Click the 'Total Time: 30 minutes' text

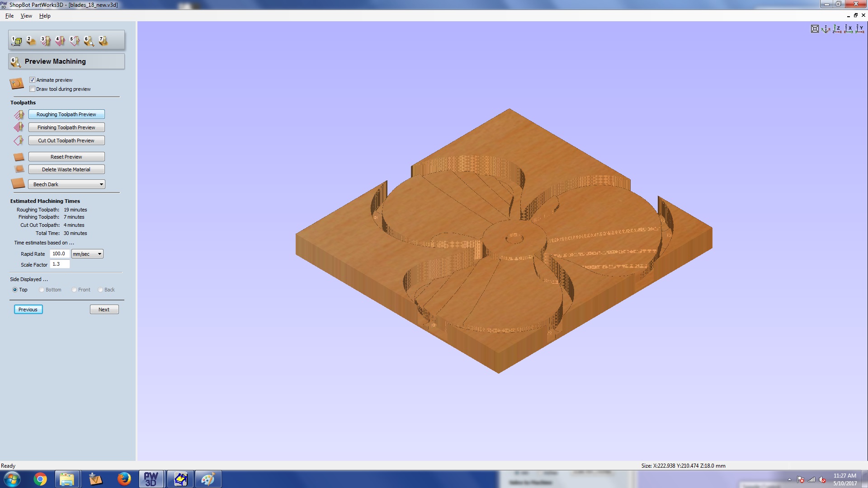61,233
